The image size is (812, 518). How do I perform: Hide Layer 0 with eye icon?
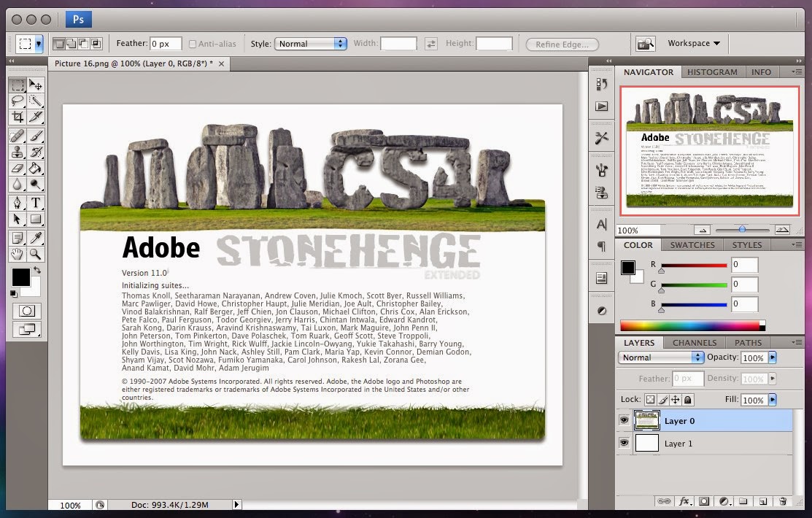(625, 420)
